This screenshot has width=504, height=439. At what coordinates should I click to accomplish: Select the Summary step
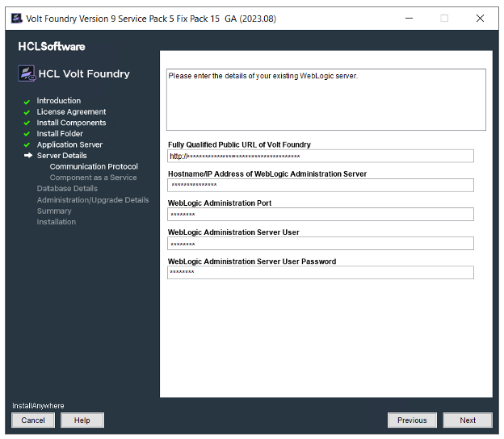click(54, 211)
